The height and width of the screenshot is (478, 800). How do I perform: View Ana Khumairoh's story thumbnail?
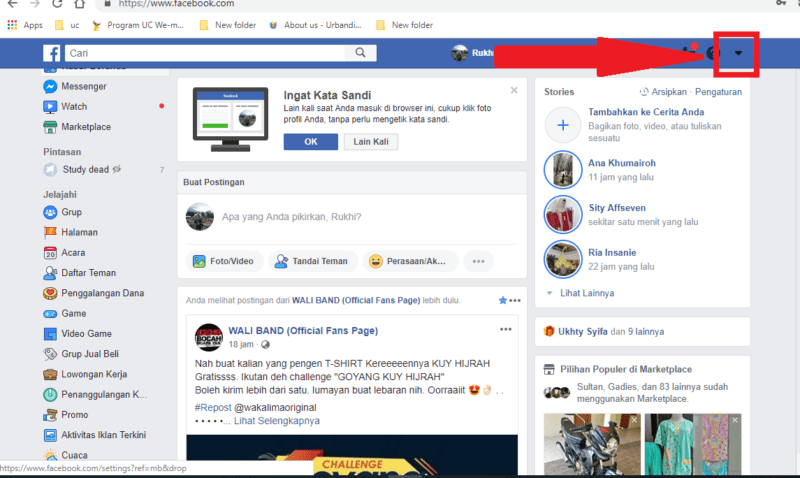click(x=563, y=170)
